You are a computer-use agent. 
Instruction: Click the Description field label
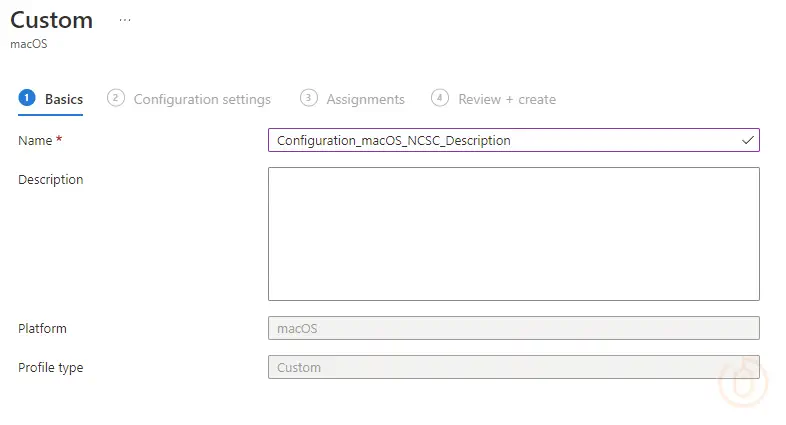[x=51, y=180]
